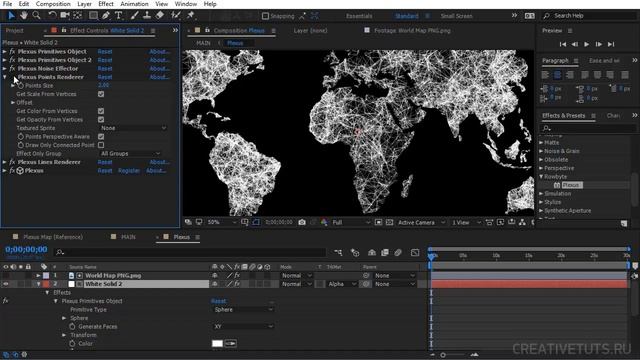The image size is (640, 360).
Task: Switch to Plexus Map (Reference) timeline tab
Action: 53,237
